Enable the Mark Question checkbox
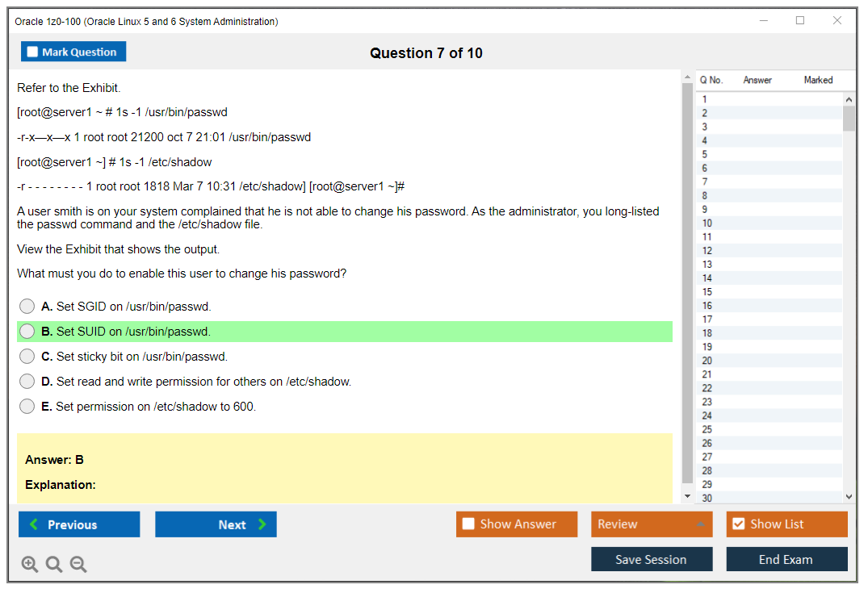Viewport: 868px width, 593px height. pyautogui.click(x=33, y=52)
